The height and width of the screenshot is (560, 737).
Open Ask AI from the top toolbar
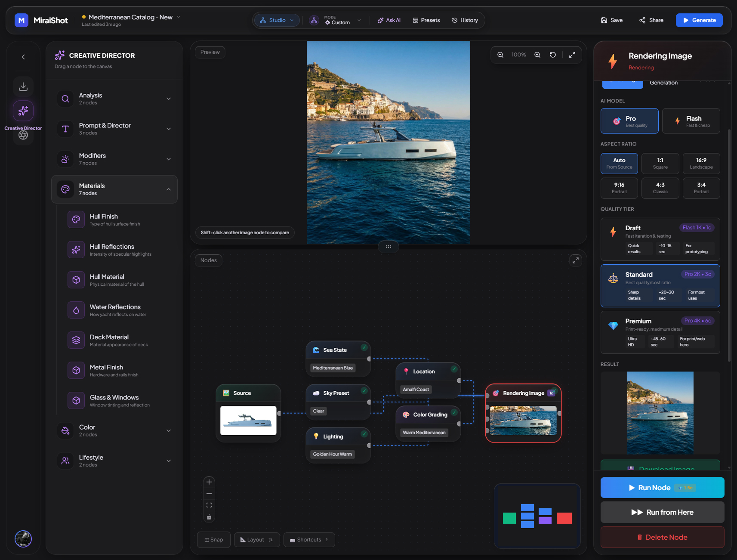coord(389,20)
